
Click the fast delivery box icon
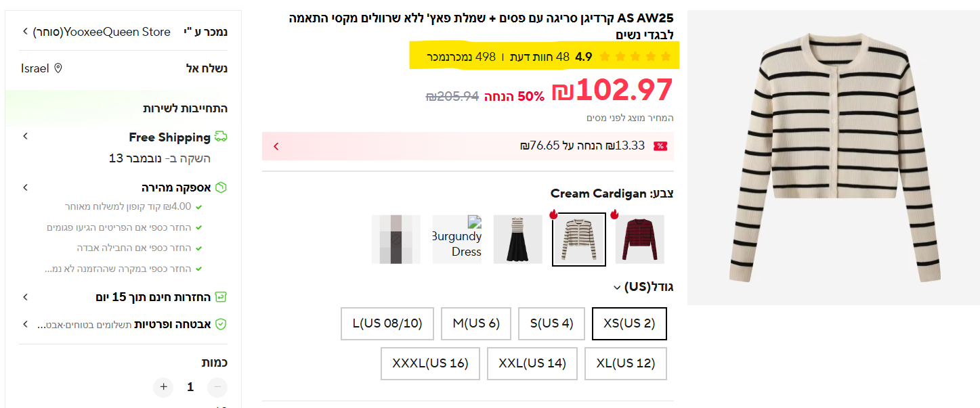click(221, 187)
